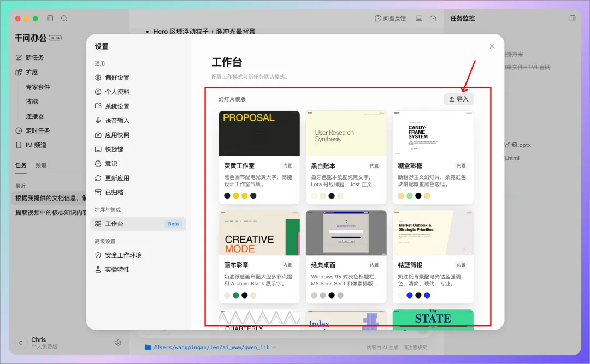
Task: Click the 安全工作环境 shield icon
Action: pyautogui.click(x=98, y=255)
